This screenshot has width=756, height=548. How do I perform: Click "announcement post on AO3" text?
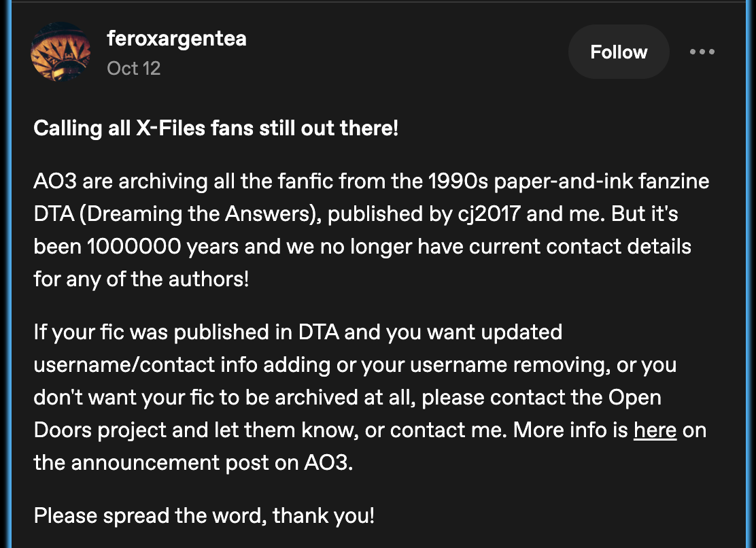click(x=211, y=463)
